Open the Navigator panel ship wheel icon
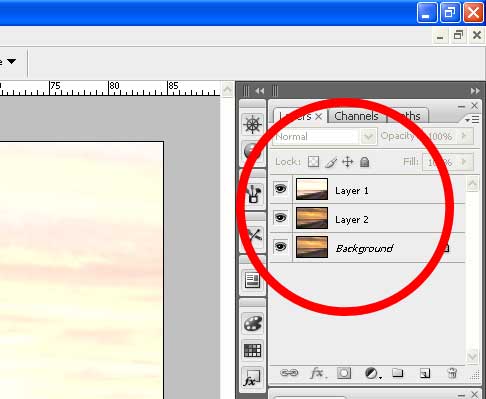This screenshot has width=486, height=399. click(252, 125)
